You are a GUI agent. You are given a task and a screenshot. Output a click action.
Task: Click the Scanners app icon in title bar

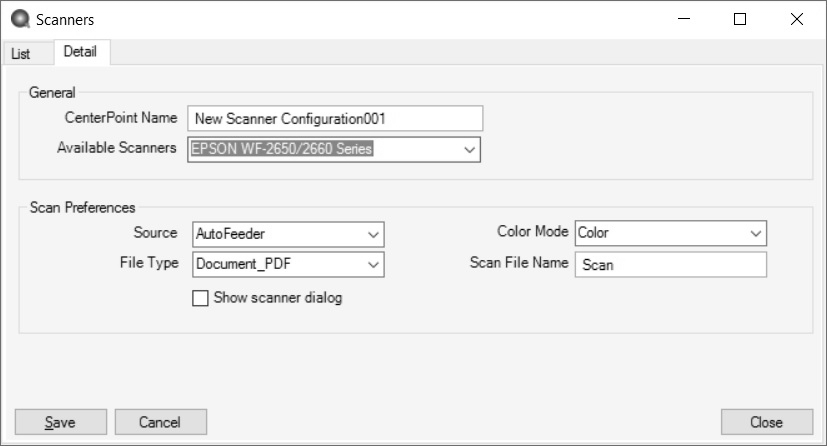click(19, 19)
